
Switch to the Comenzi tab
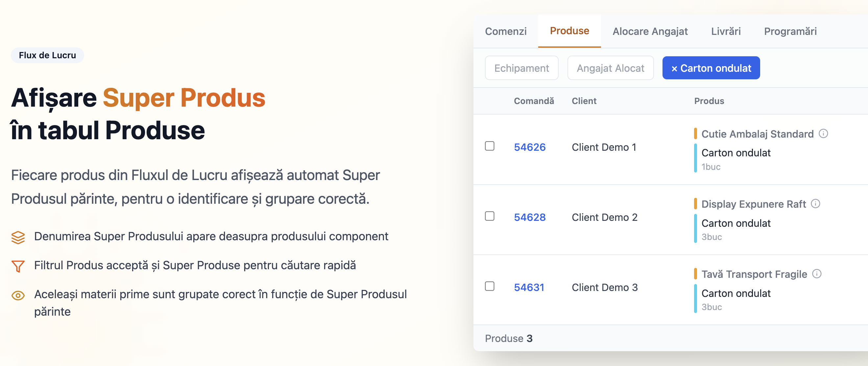pyautogui.click(x=506, y=31)
